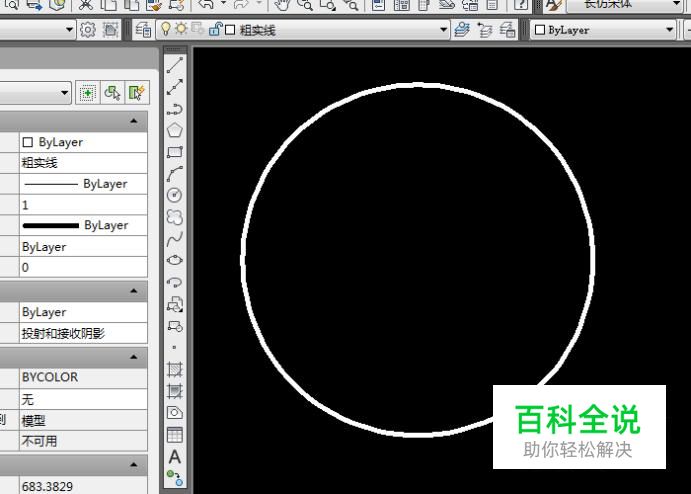
Task: Collapse the 3D visualization section
Action: 134,291
